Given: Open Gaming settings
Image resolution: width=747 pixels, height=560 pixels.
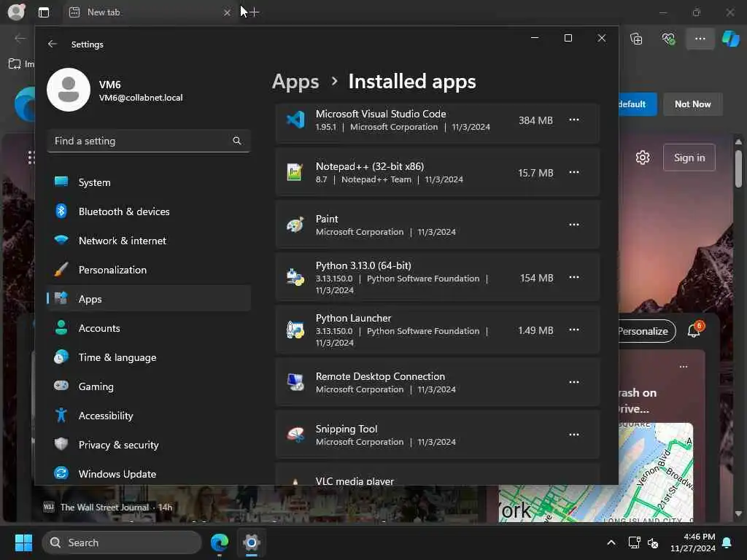Looking at the screenshot, I should click(149, 386).
